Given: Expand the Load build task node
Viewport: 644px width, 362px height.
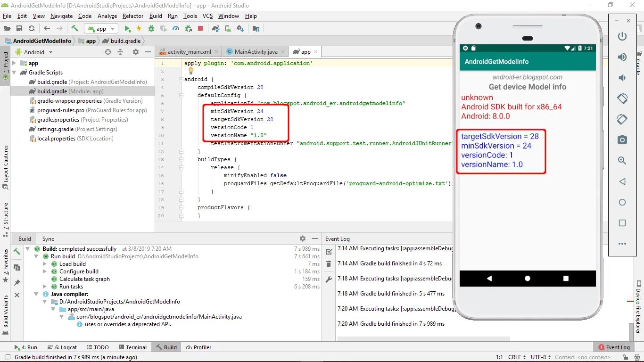Looking at the screenshot, I should pyautogui.click(x=45, y=264).
